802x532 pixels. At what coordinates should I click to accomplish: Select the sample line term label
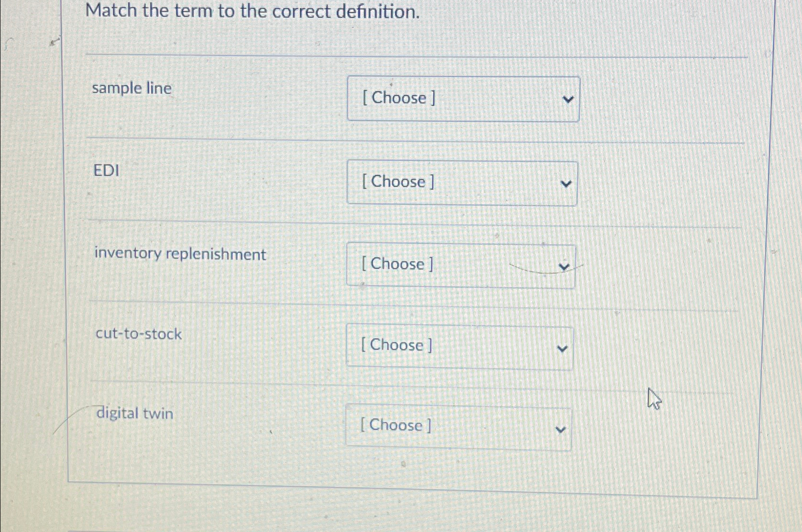(132, 88)
